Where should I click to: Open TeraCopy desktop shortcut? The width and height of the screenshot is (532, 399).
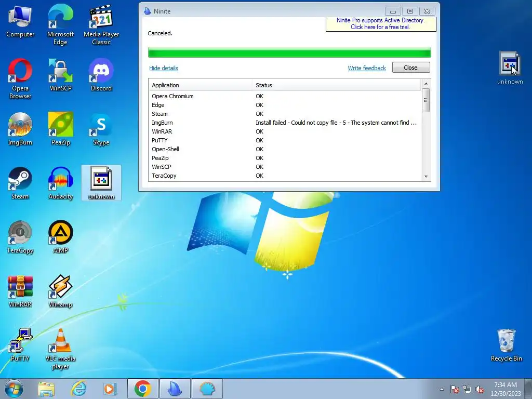(x=20, y=237)
